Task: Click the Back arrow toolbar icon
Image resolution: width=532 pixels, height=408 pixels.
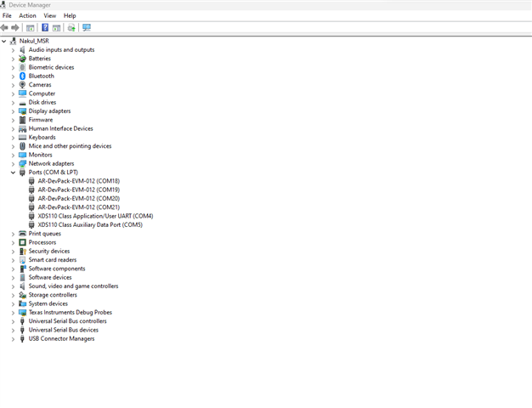Action: (4, 28)
